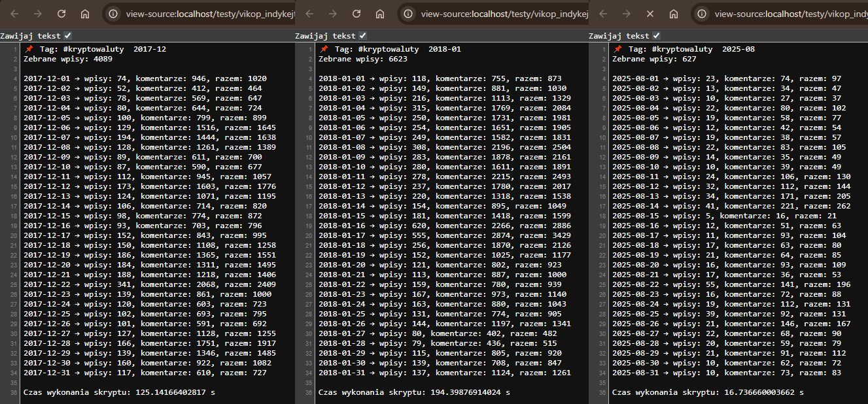Toggle "Zawijaj tekst" above the 2018-01 source

[363, 36]
